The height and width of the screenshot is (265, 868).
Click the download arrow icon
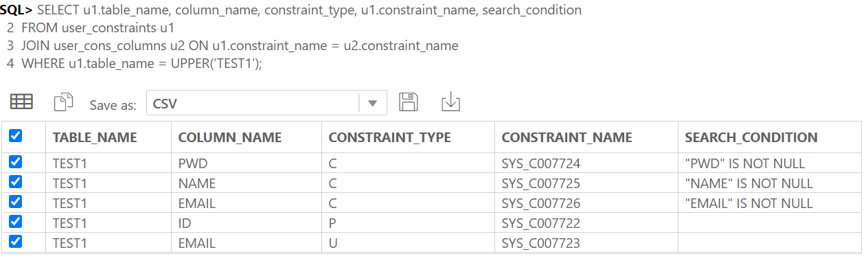pyautogui.click(x=450, y=102)
